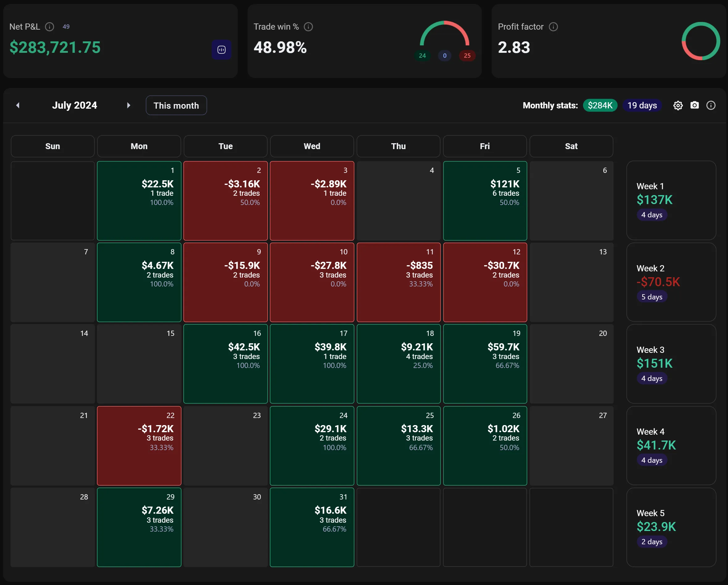Open calendar settings gear icon
The height and width of the screenshot is (585, 728).
(x=678, y=105)
